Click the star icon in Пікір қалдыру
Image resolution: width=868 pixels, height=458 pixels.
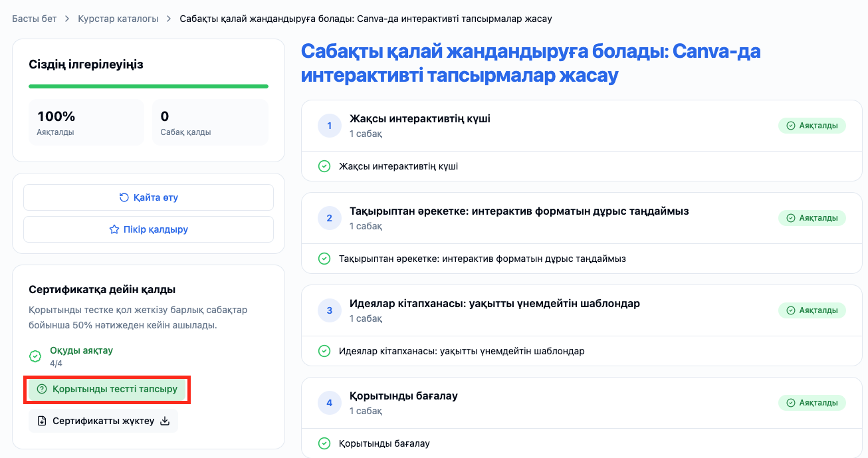point(114,229)
